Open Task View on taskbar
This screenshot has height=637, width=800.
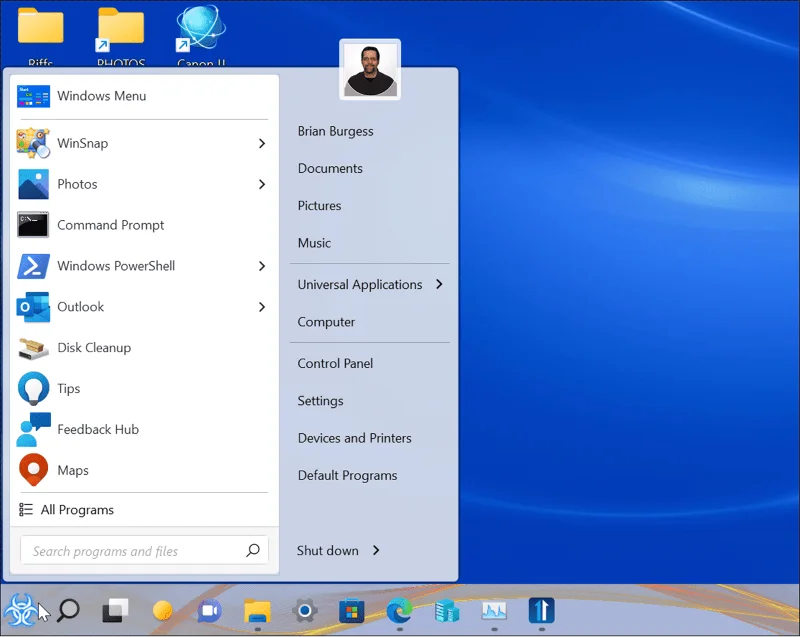click(115, 610)
